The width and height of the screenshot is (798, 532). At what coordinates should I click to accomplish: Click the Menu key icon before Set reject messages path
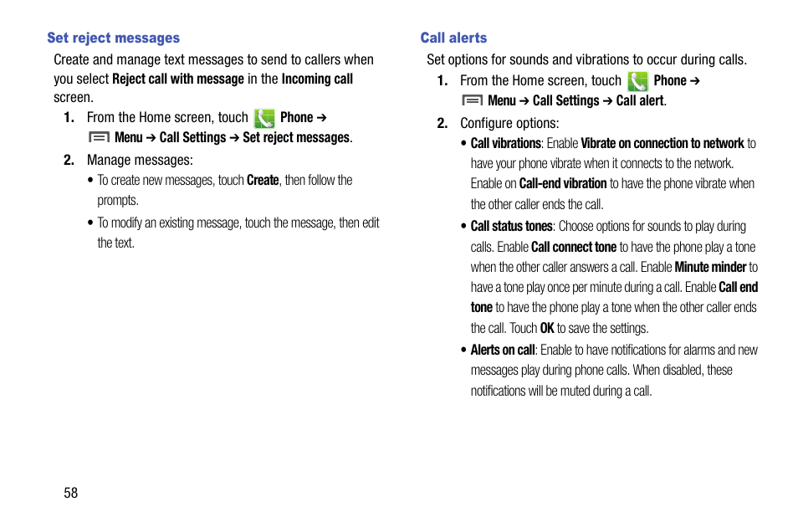pos(99,137)
